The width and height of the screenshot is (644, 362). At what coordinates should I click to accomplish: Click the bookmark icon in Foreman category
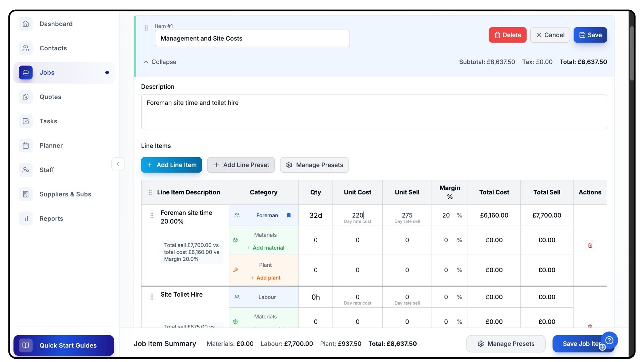[x=289, y=216]
